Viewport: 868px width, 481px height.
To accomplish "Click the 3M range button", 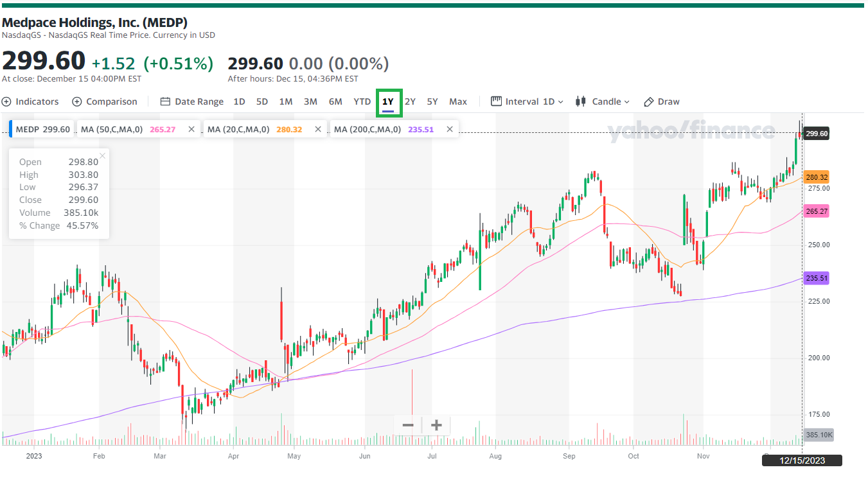I will [x=310, y=101].
